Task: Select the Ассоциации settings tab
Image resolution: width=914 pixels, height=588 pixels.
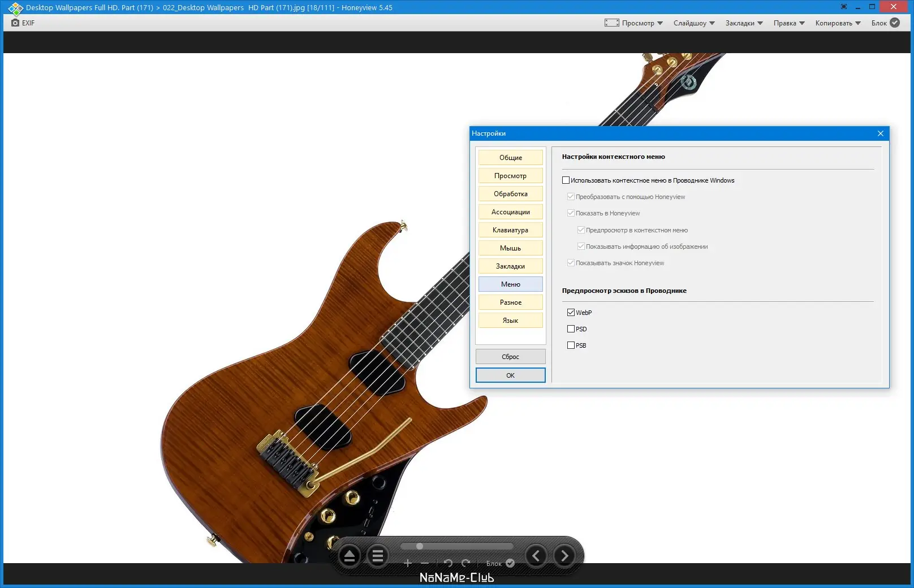Action: 511,212
